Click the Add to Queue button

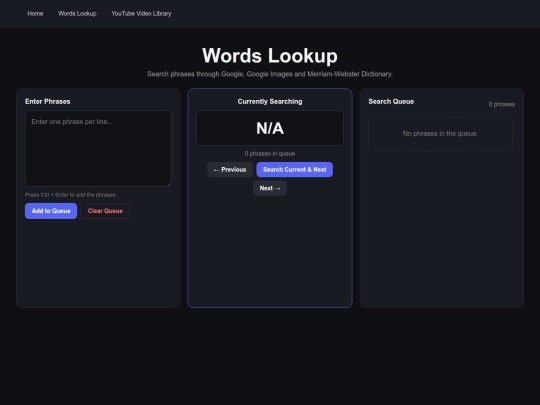tap(51, 211)
